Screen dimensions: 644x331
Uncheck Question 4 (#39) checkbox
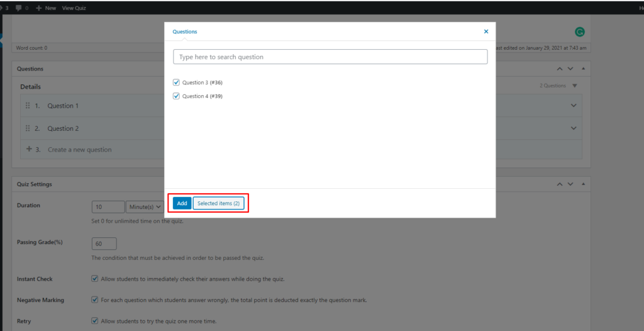click(177, 96)
